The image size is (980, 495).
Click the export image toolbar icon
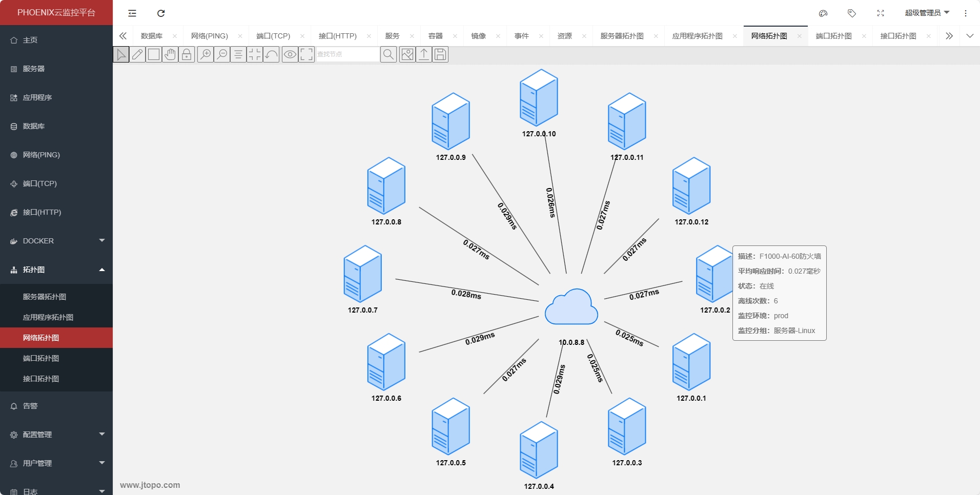click(x=407, y=54)
